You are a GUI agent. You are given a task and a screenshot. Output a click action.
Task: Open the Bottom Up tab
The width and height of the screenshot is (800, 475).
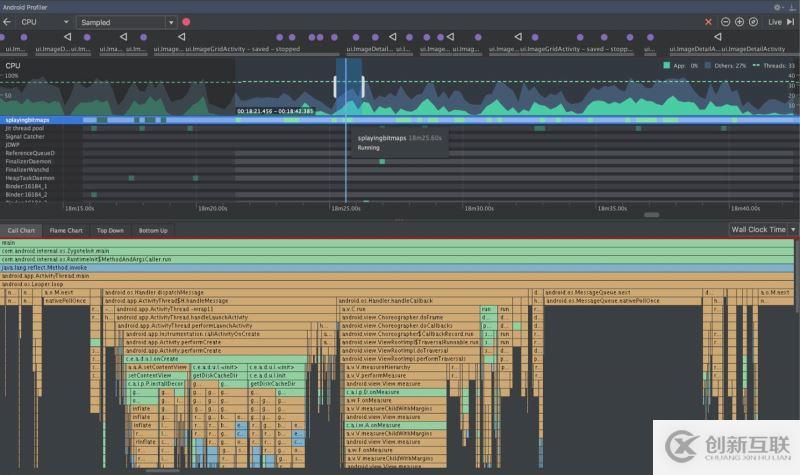(153, 230)
